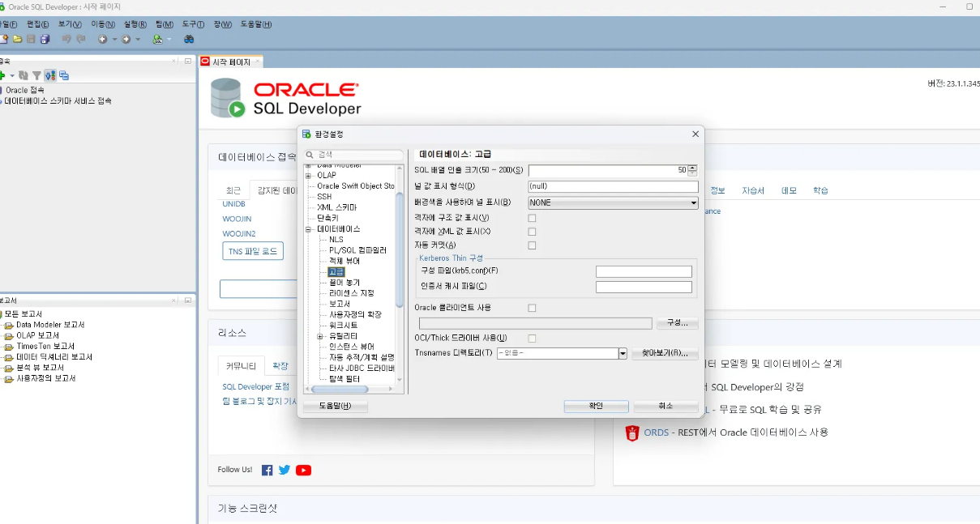Toggle Oracle 클라이언트 사용 checkbox
This screenshot has width=980, height=524.
[532, 308]
